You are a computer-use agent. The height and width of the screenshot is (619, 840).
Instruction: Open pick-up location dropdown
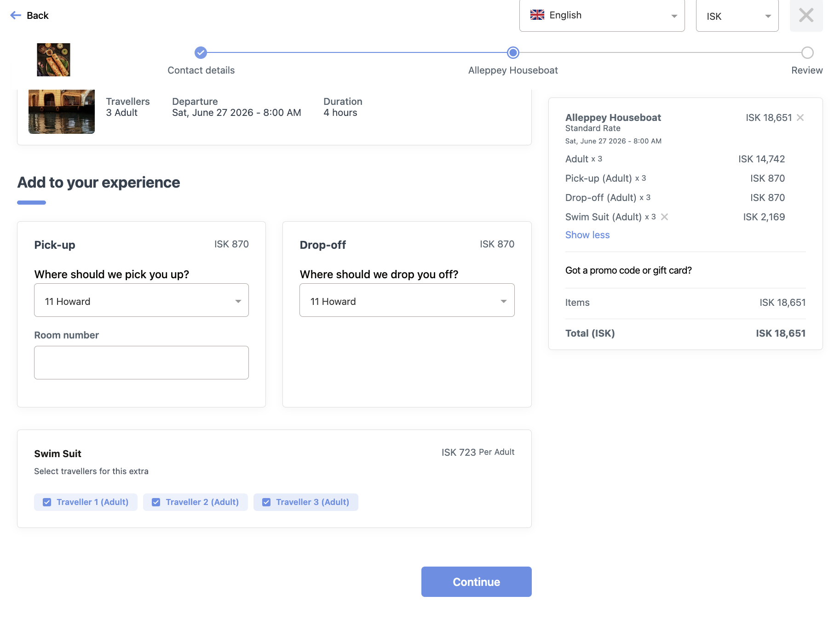coord(141,300)
